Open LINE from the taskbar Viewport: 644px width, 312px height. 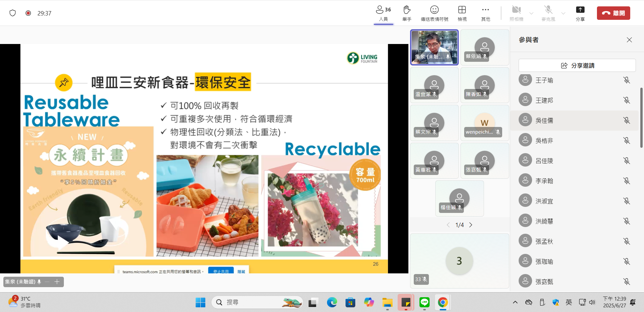[425, 302]
